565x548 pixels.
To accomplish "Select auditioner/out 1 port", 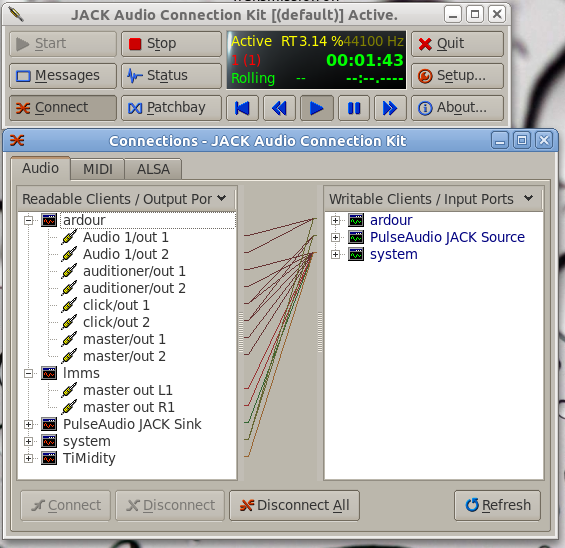I will coord(134,271).
